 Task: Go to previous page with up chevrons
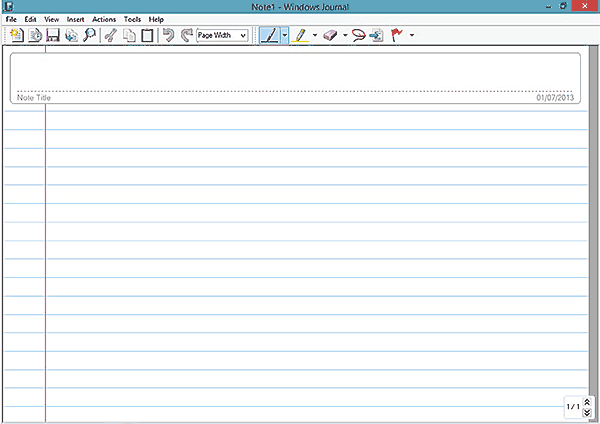588,401
